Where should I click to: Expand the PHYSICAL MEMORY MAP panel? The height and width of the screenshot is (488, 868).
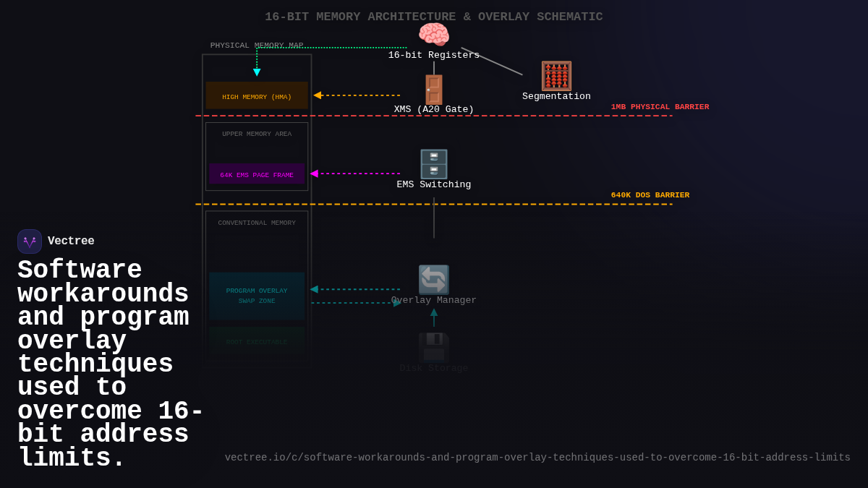(x=256, y=45)
